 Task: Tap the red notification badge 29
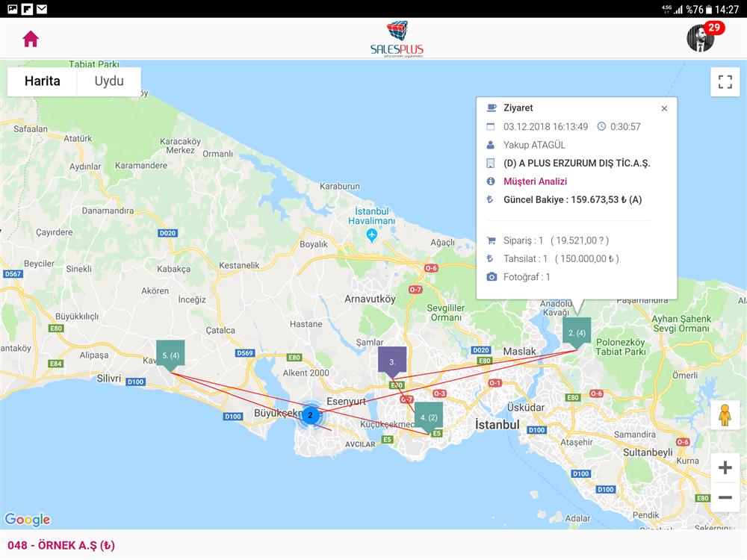point(713,28)
